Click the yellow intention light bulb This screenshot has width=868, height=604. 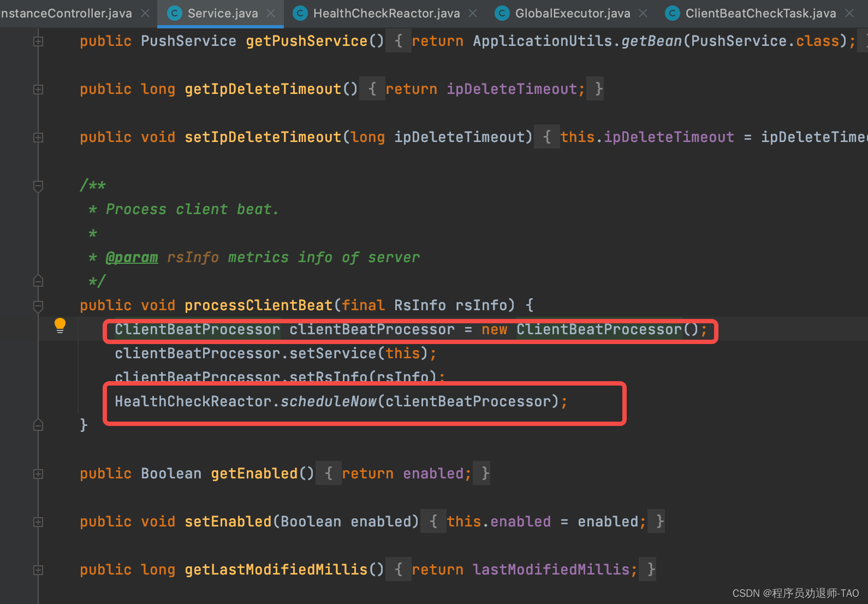tap(60, 326)
